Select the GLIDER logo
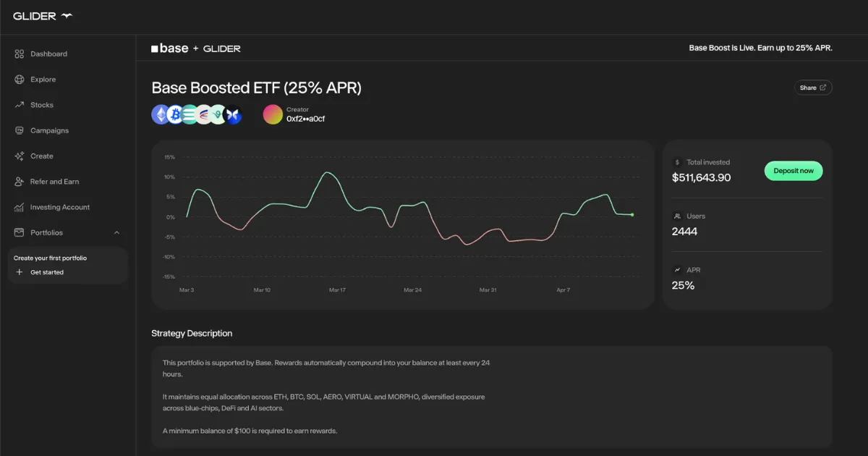 coord(41,15)
